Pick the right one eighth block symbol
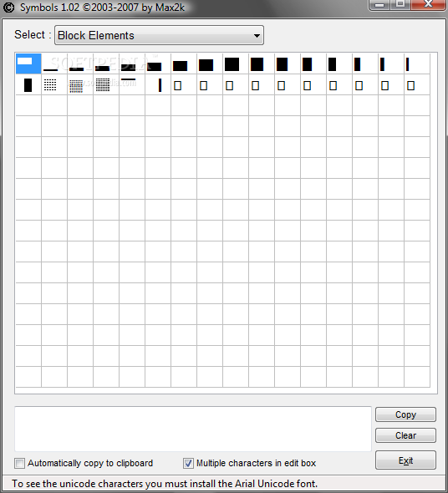Viewport: 448px width, 493px height. click(158, 84)
